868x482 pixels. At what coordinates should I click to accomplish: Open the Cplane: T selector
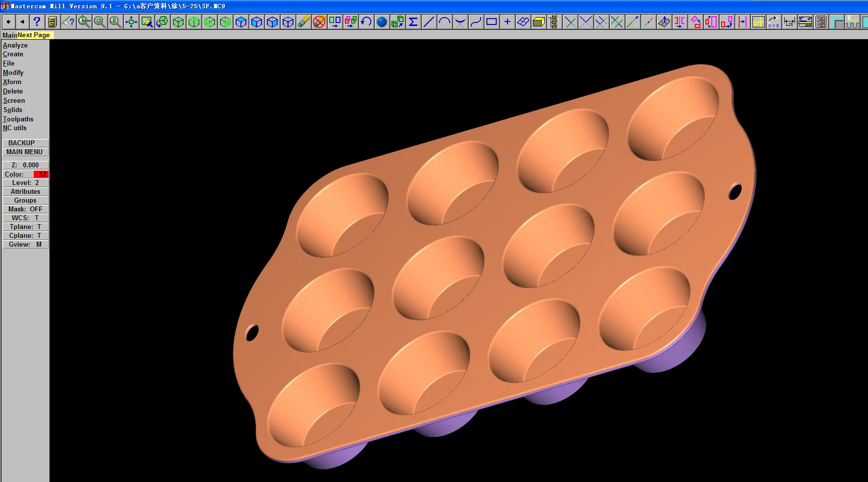(x=25, y=235)
